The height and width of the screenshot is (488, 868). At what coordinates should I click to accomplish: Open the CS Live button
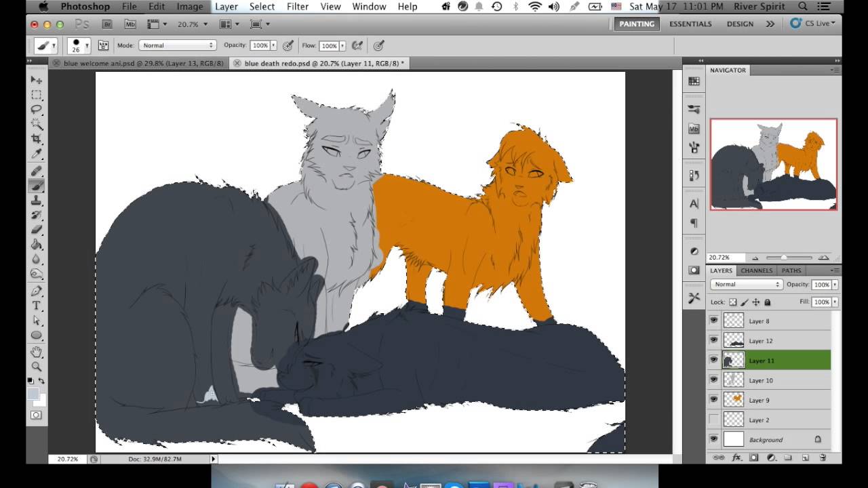[x=812, y=23]
